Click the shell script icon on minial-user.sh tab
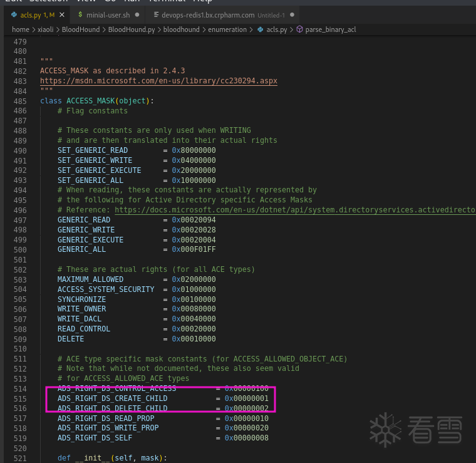 coord(81,14)
